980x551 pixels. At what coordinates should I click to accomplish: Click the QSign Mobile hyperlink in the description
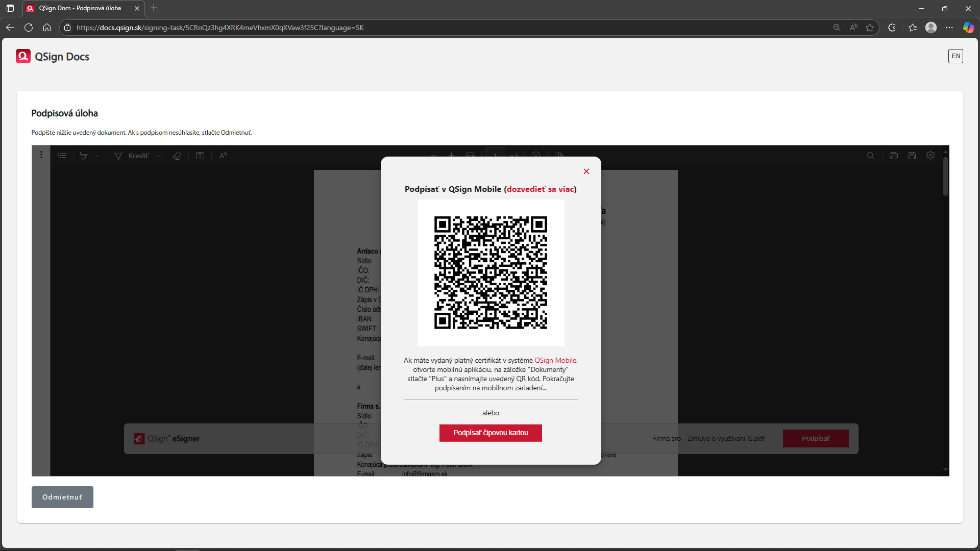point(555,361)
